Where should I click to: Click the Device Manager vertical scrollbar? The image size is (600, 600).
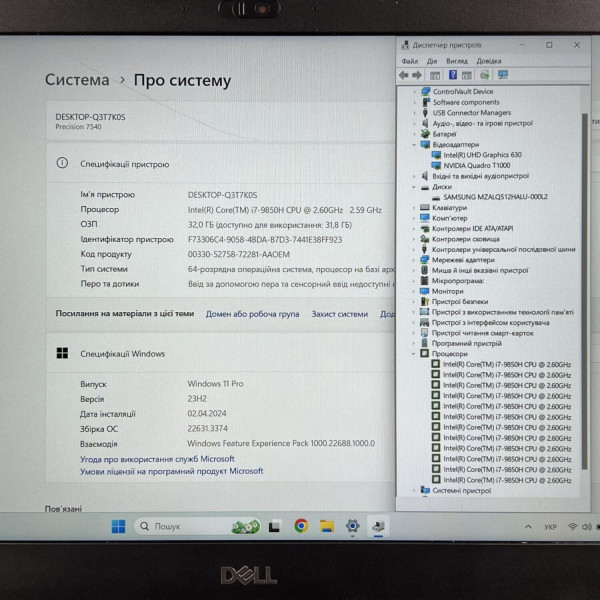584,291
